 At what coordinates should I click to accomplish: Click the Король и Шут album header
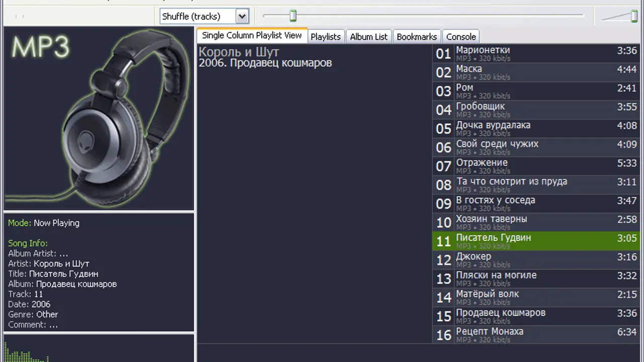point(239,52)
